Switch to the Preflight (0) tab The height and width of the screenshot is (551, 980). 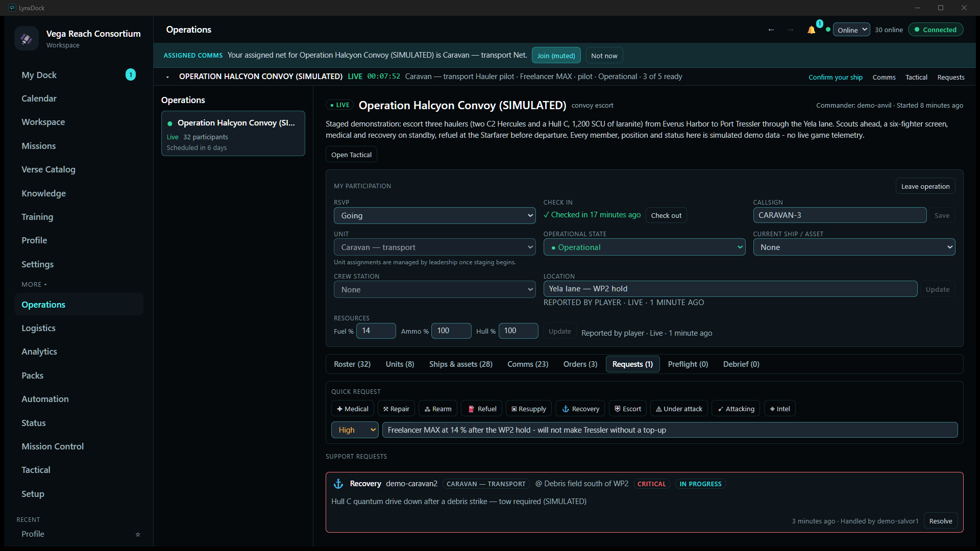(x=688, y=364)
